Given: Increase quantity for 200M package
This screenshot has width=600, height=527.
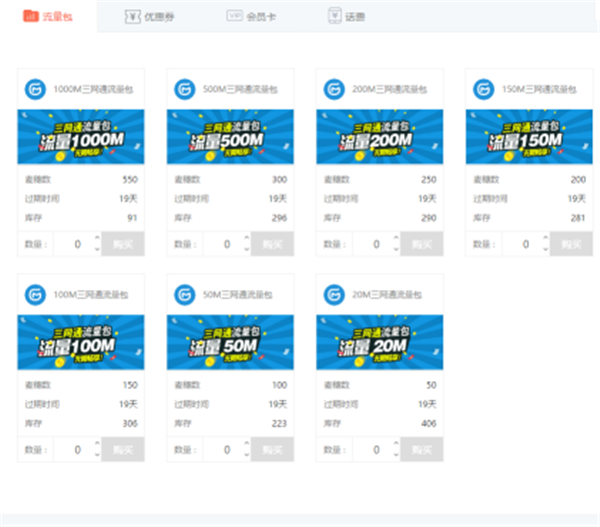Looking at the screenshot, I should [396, 238].
